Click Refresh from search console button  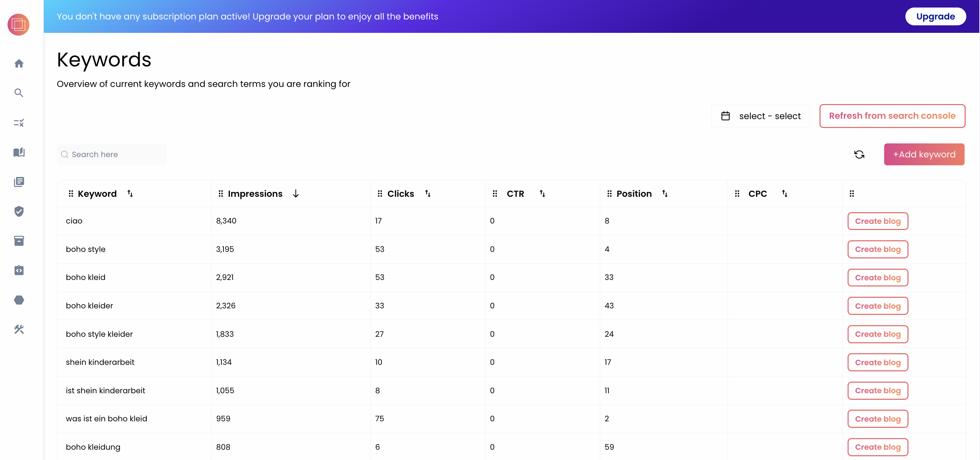pos(892,116)
